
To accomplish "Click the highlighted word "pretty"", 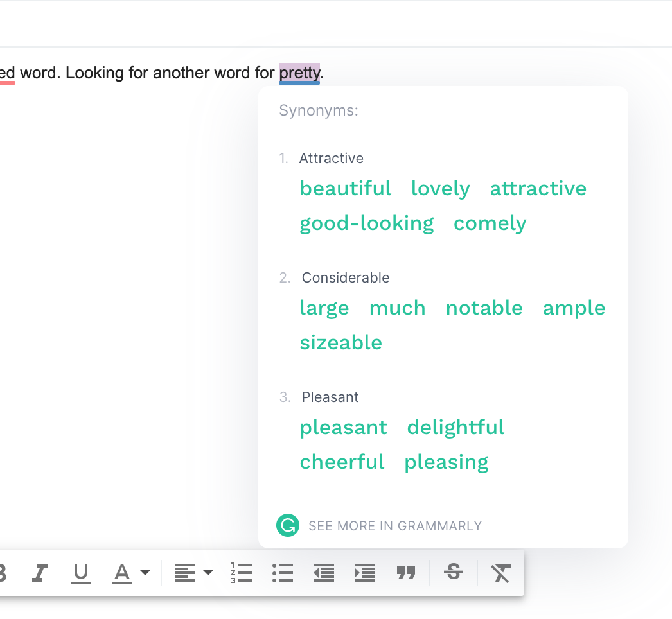I will pos(299,73).
